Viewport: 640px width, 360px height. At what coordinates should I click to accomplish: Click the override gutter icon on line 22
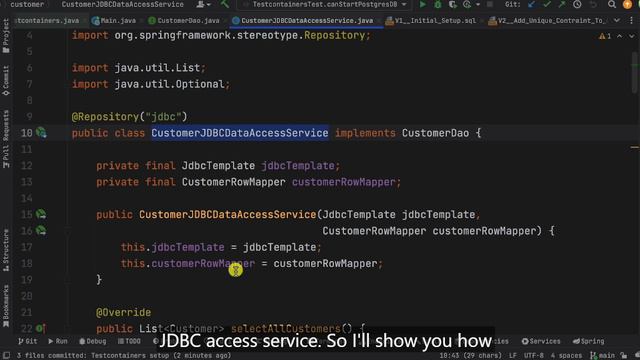[40, 328]
